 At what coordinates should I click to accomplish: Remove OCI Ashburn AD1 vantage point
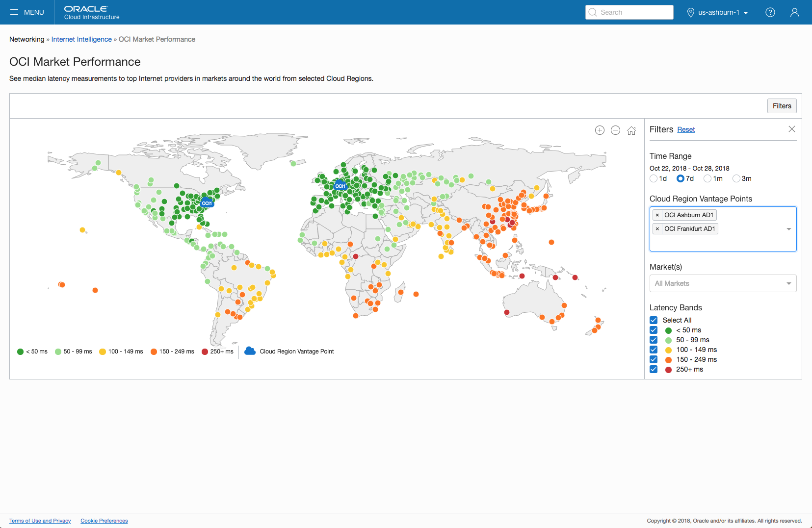pyautogui.click(x=657, y=215)
